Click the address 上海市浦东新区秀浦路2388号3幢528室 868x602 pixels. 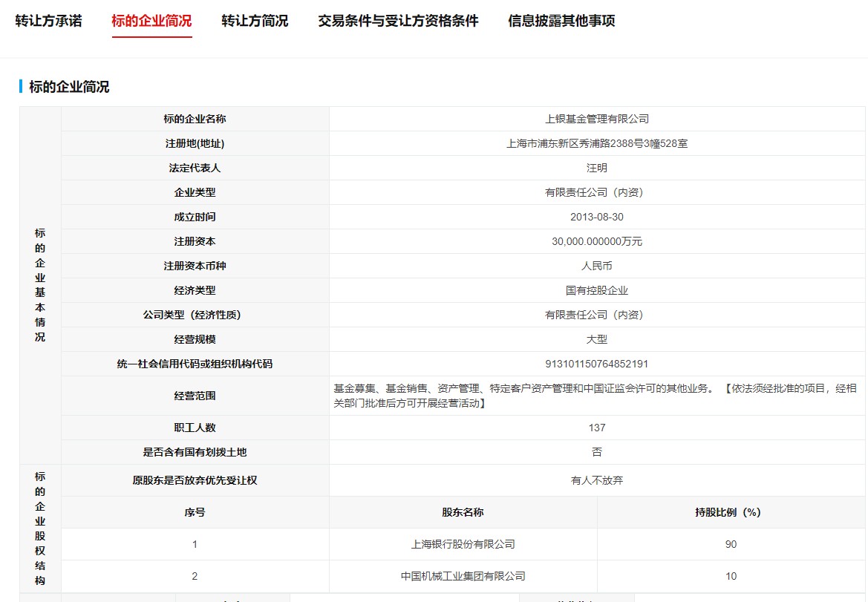(x=597, y=143)
